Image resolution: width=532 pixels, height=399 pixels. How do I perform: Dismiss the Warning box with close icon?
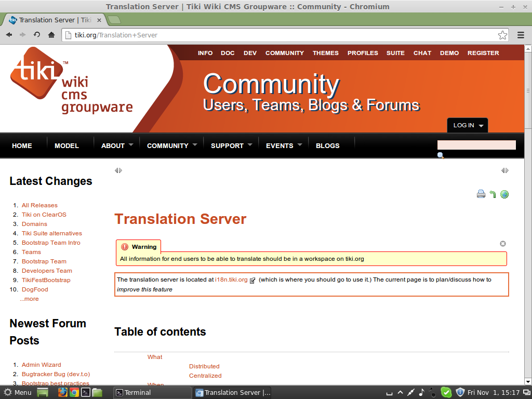point(503,244)
